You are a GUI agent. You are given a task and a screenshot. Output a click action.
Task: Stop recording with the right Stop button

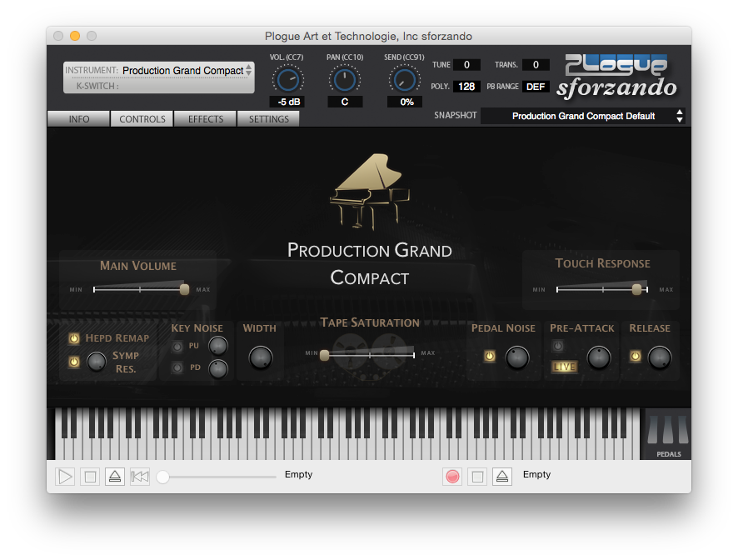(x=477, y=477)
